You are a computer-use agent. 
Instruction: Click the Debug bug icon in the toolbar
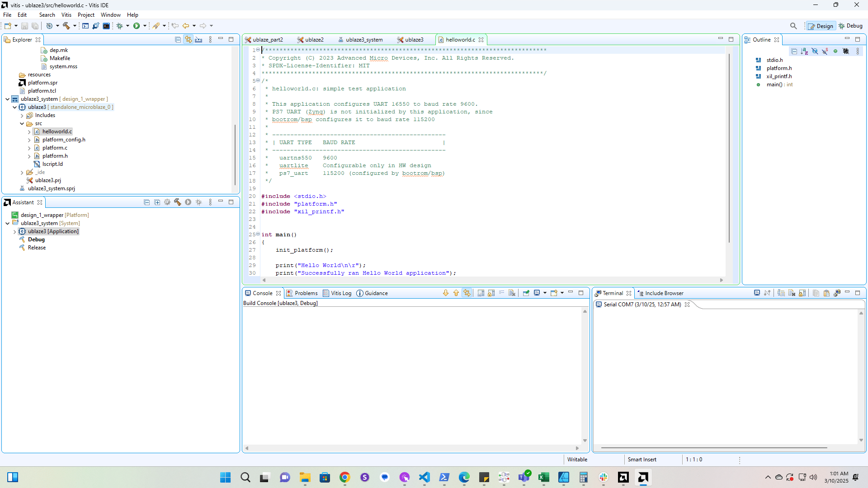point(119,26)
